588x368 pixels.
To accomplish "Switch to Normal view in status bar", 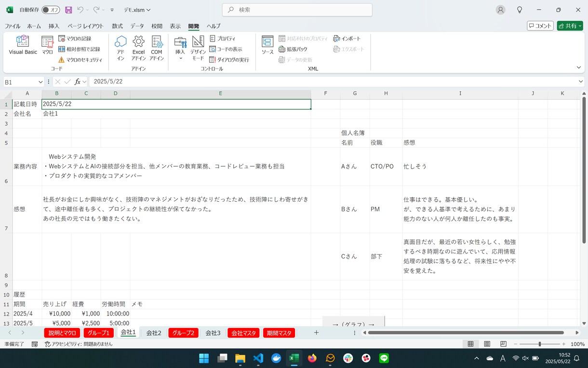I will [470, 344].
